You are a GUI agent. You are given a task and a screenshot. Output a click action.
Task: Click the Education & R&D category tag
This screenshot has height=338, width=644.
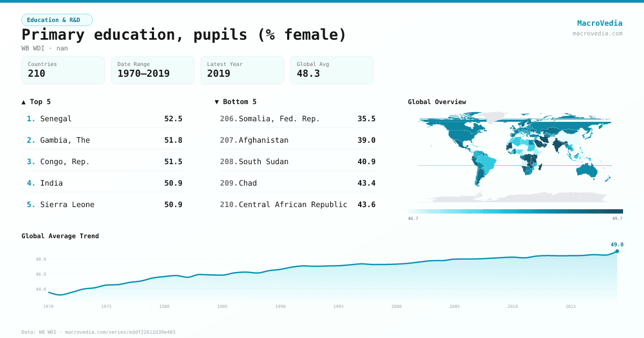57,20
